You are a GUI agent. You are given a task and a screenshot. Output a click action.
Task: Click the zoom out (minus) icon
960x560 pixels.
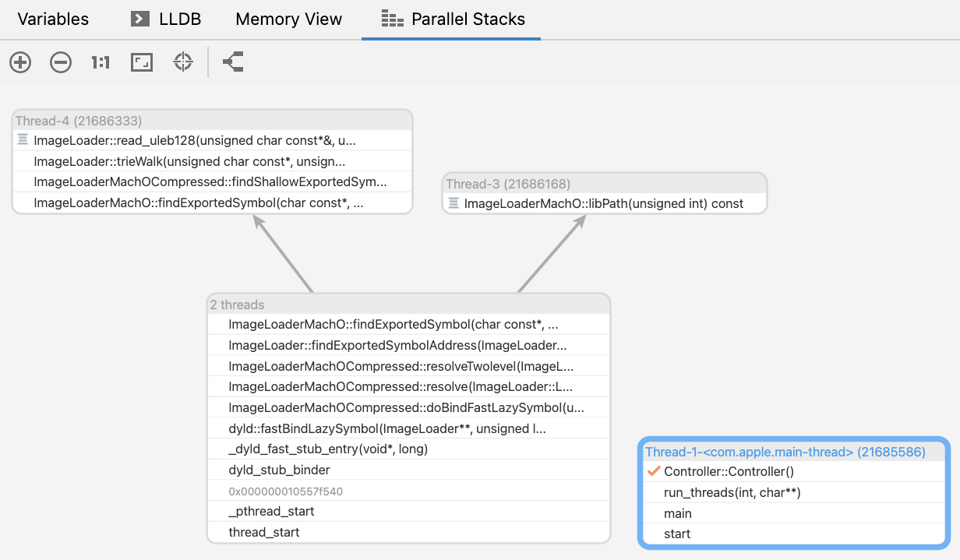[61, 62]
